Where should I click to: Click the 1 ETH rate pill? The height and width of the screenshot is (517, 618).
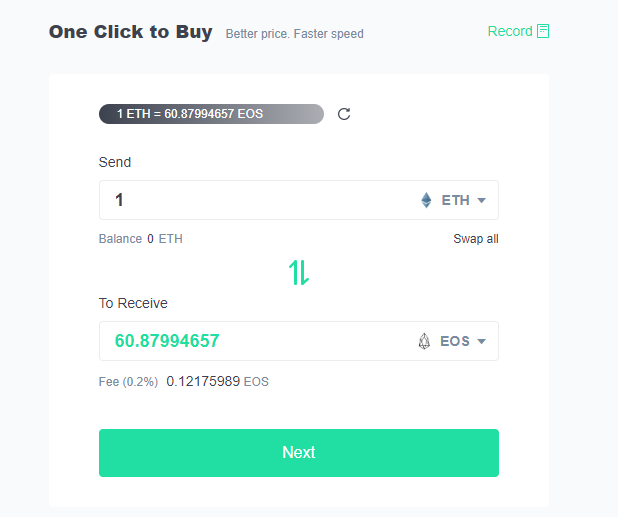tap(211, 114)
